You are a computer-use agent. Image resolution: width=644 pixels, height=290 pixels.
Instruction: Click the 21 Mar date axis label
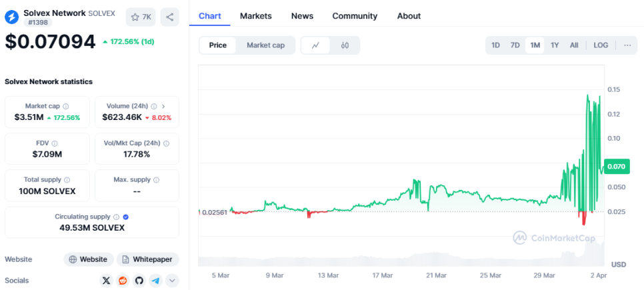pyautogui.click(x=436, y=275)
